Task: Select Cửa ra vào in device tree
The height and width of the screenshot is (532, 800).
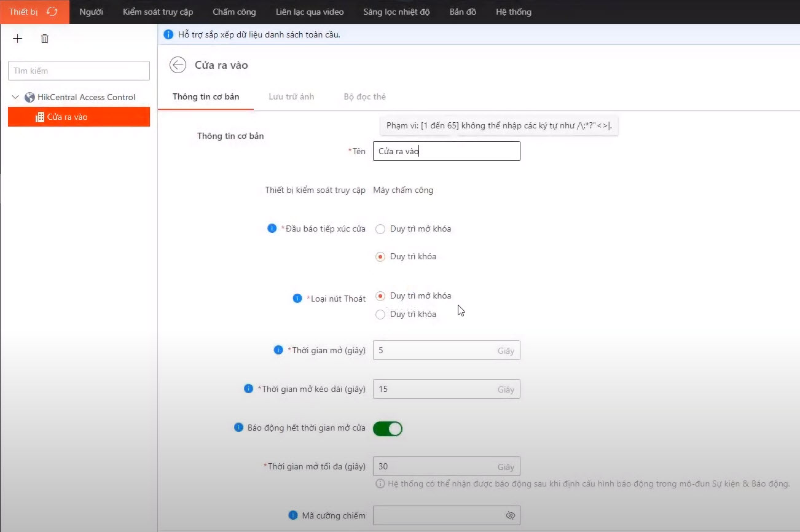Action: click(x=68, y=117)
